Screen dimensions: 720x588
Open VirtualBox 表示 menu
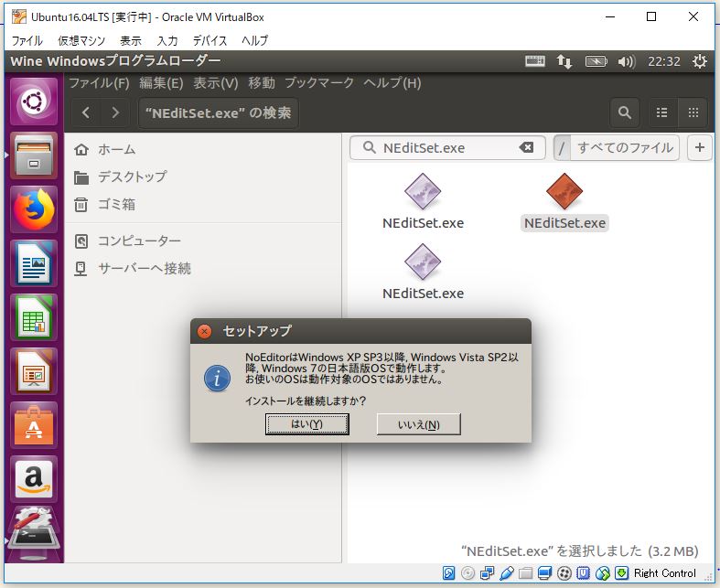point(131,41)
